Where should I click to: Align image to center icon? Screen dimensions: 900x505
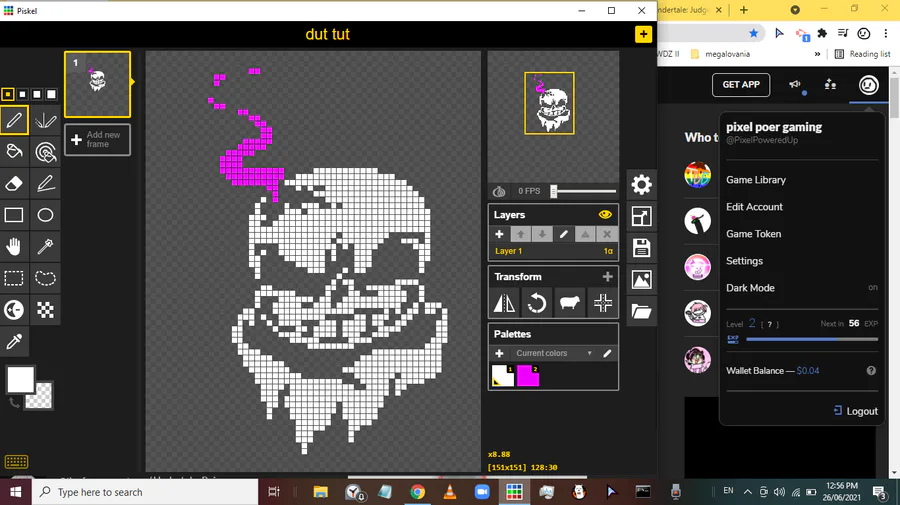[603, 303]
